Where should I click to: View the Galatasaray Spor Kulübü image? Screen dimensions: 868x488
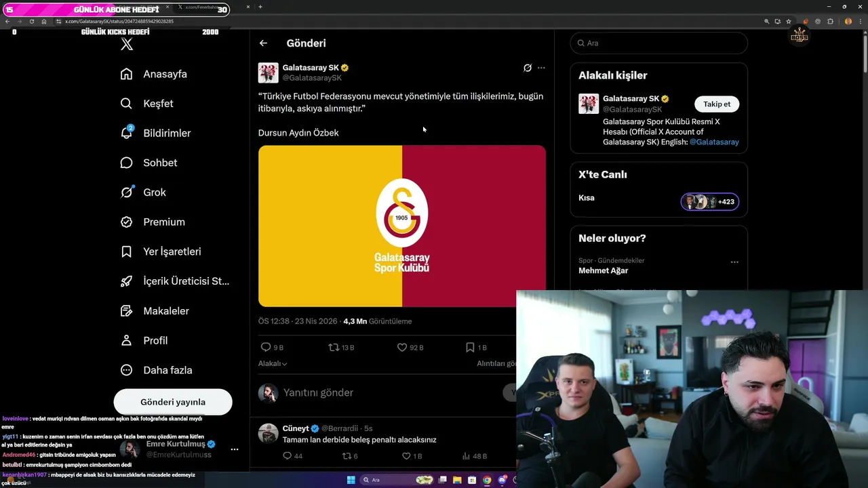(x=402, y=226)
